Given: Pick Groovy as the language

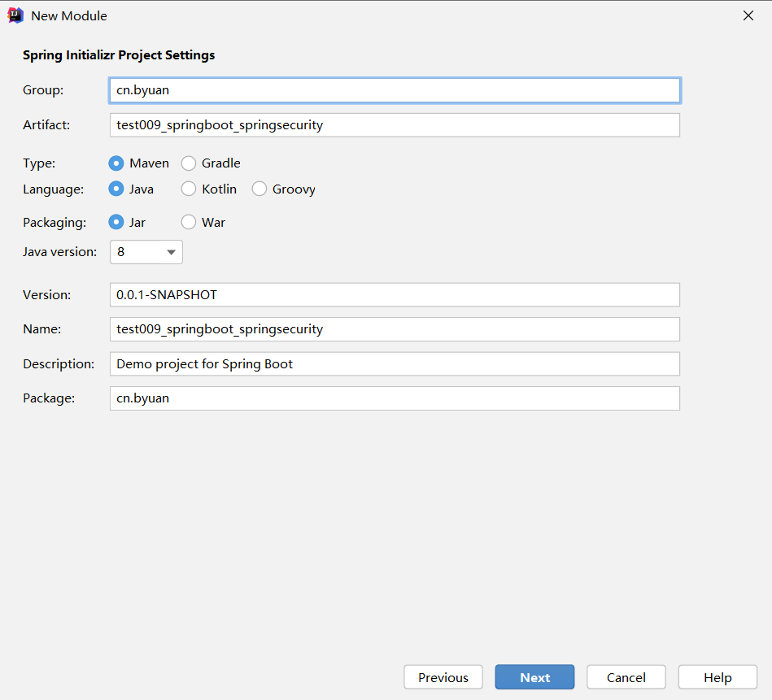Looking at the screenshot, I should coord(260,189).
